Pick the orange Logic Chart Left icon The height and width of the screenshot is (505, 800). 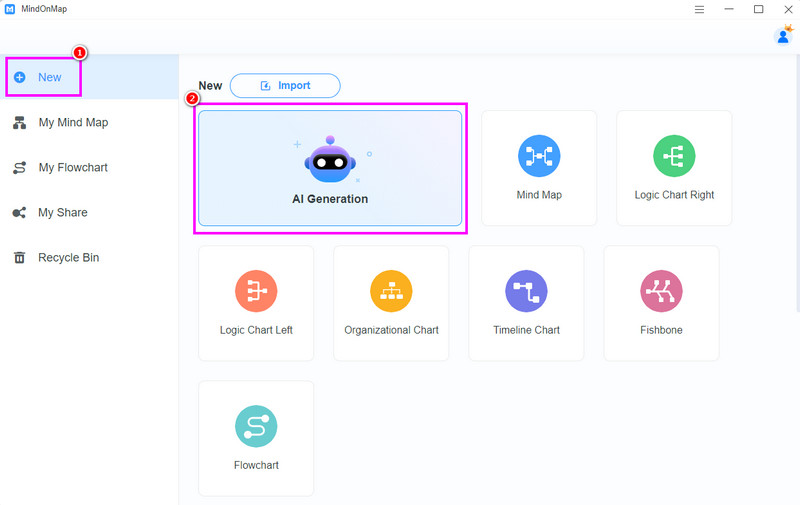click(x=256, y=291)
